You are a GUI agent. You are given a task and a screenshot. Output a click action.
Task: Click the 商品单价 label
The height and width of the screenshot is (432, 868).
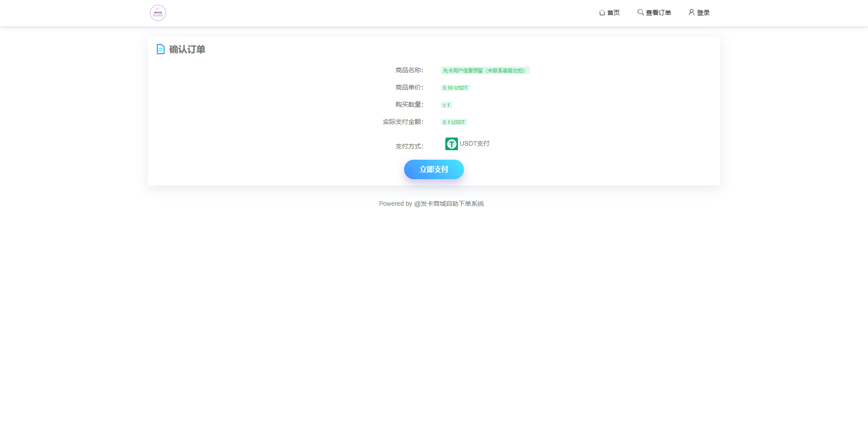point(410,87)
